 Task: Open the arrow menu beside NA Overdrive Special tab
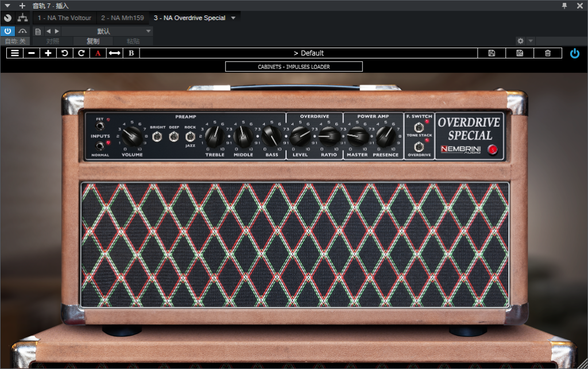pyautogui.click(x=233, y=18)
